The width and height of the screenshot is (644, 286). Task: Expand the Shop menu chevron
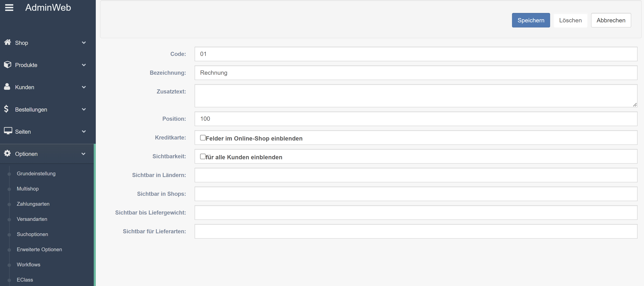[x=84, y=43]
